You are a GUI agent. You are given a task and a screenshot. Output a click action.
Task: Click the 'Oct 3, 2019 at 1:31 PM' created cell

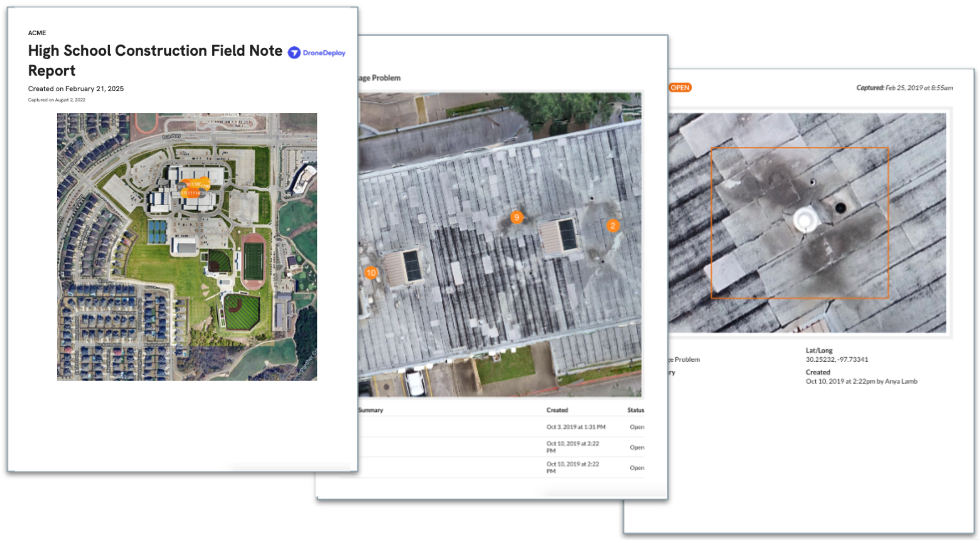pyautogui.click(x=576, y=427)
